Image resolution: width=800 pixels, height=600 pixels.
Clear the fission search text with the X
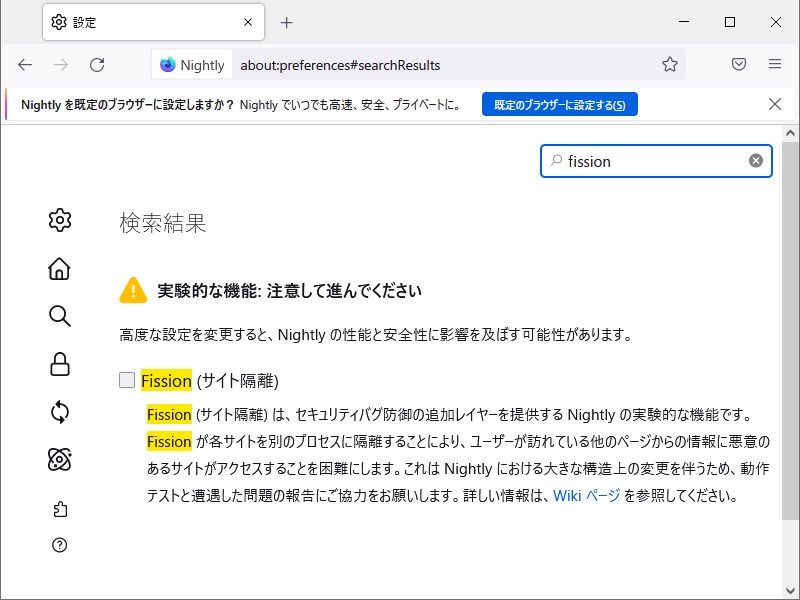[x=757, y=161]
